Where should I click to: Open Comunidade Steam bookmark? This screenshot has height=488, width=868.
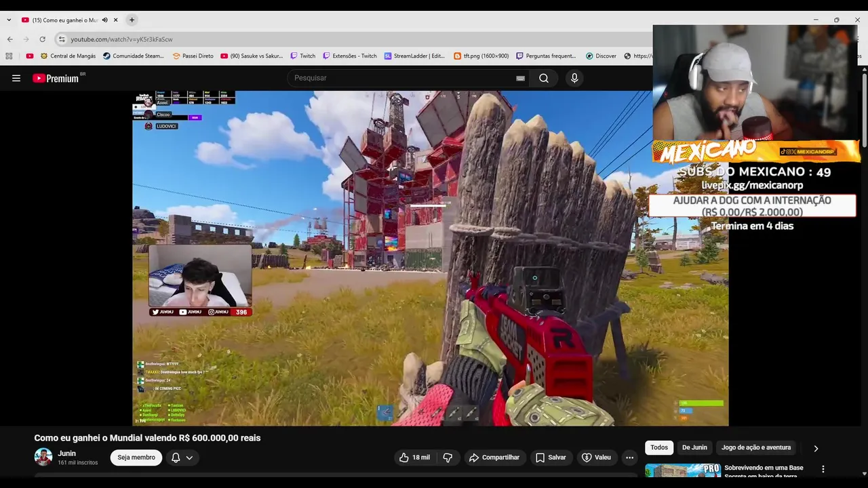(134, 56)
